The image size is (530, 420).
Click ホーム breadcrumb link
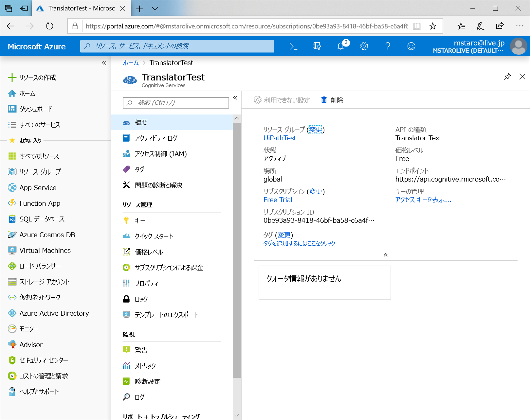click(131, 63)
